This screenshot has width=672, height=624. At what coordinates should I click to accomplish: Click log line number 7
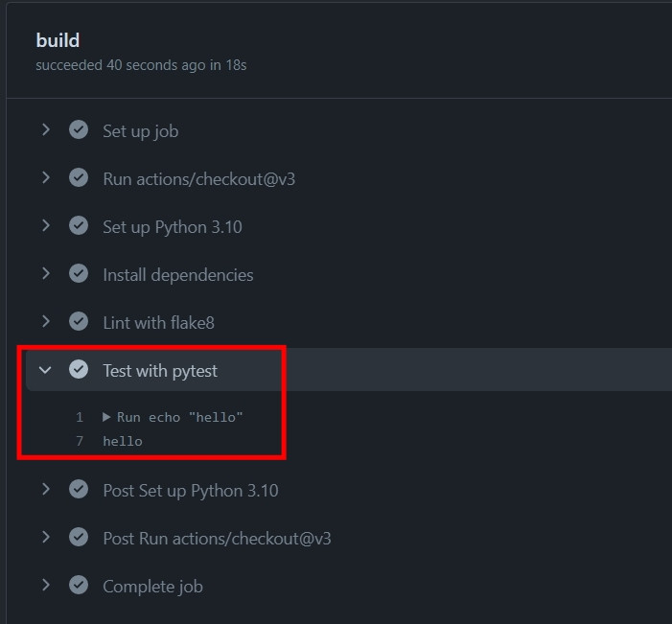[x=80, y=441]
